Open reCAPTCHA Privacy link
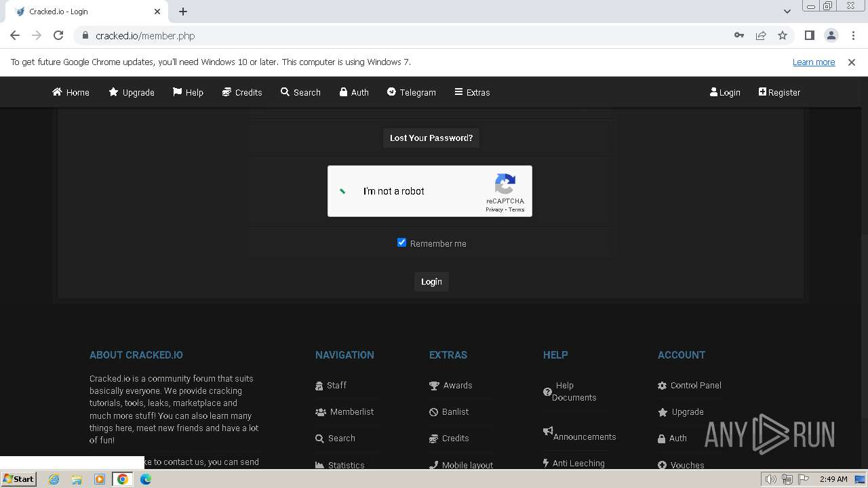 (x=494, y=210)
